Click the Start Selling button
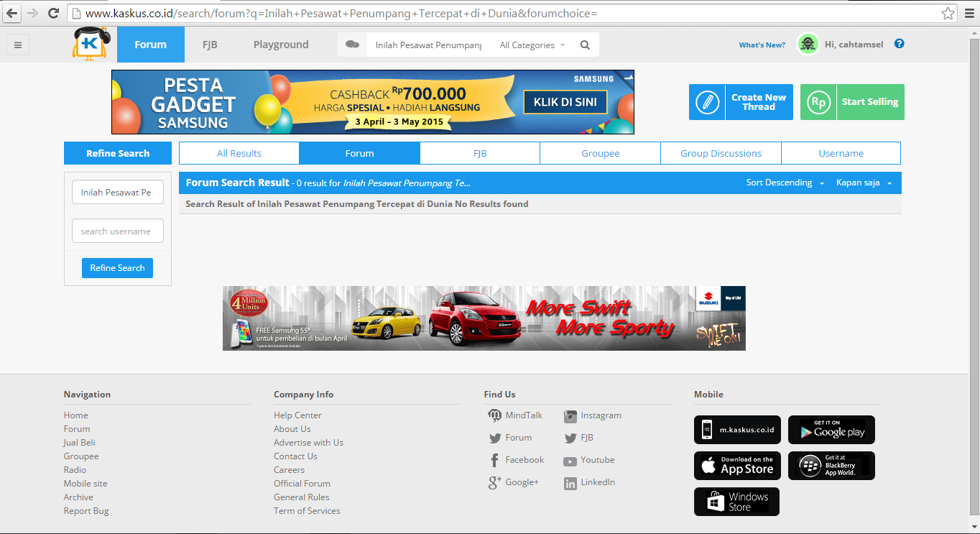The image size is (980, 534). [852, 102]
